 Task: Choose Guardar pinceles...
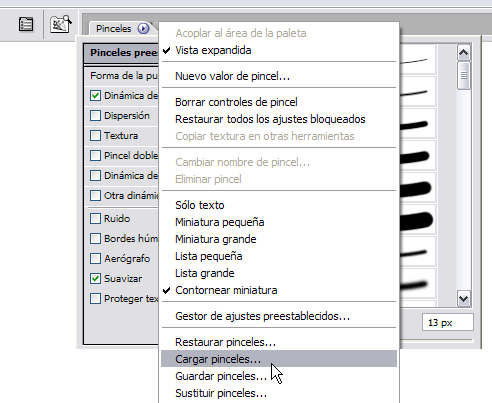[x=279, y=376]
